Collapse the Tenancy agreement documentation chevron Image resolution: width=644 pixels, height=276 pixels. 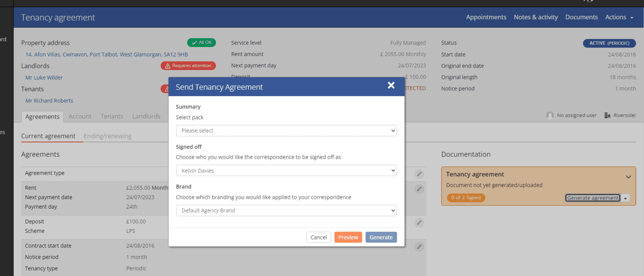[x=628, y=177]
